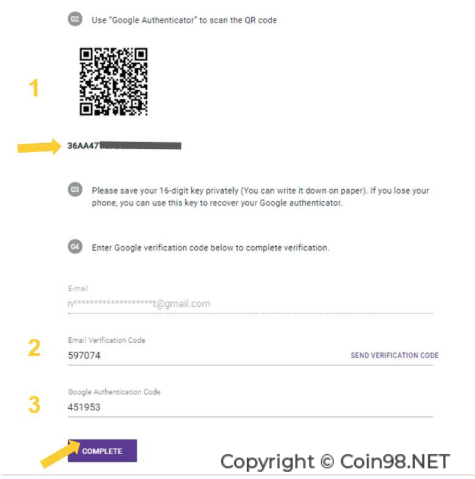This screenshot has width=475, height=479.
Task: Click the step 02 circle icon
Action: click(75, 19)
